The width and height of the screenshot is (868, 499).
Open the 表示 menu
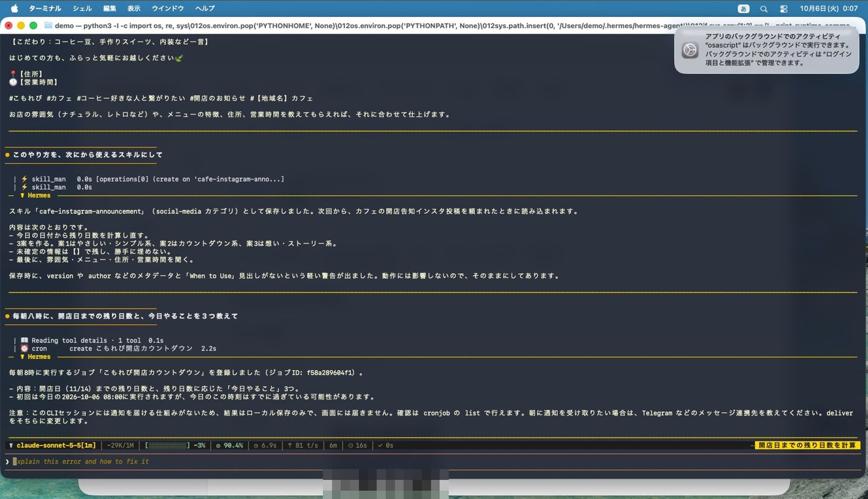(134, 8)
